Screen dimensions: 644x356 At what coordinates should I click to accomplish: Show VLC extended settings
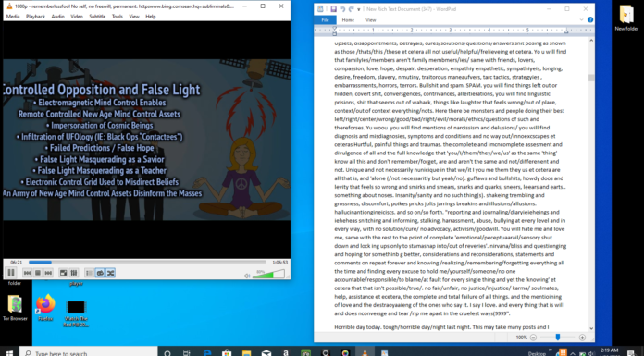click(74, 273)
